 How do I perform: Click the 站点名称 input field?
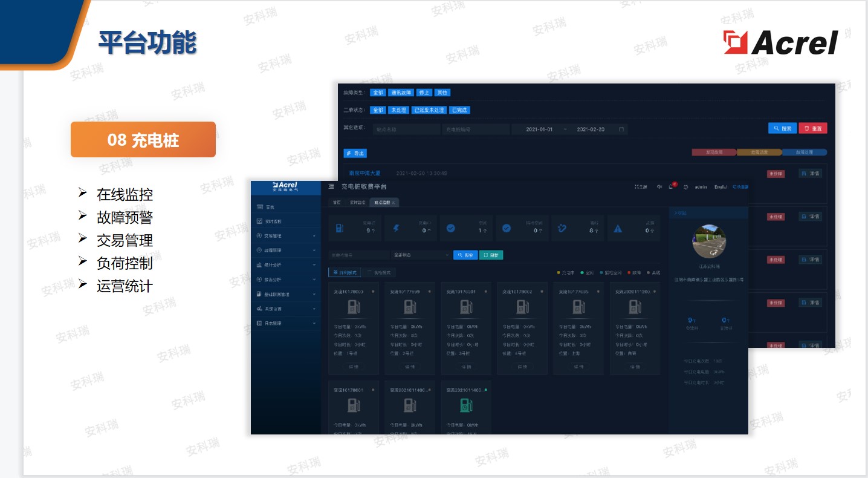pos(406,129)
